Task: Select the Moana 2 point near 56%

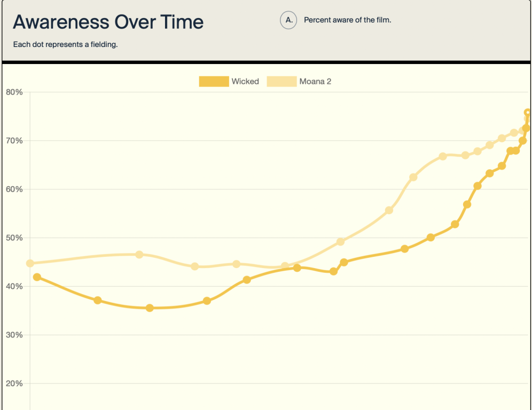Action: click(389, 210)
